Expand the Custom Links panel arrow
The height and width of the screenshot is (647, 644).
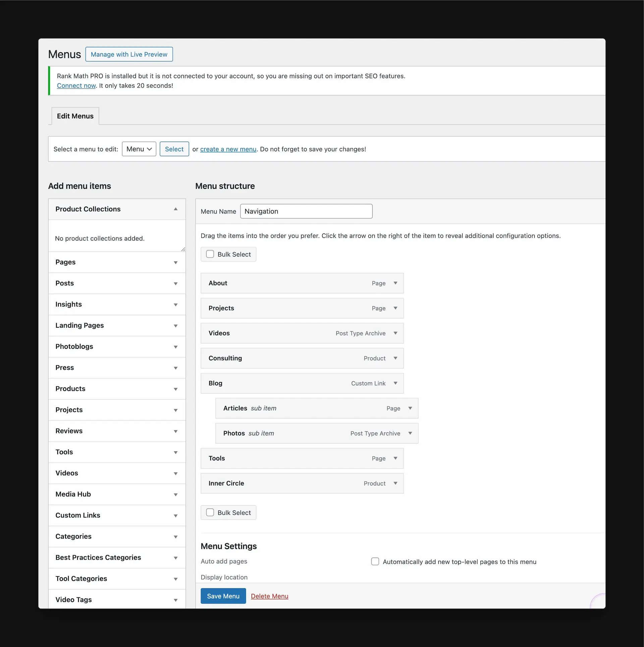[x=175, y=516]
